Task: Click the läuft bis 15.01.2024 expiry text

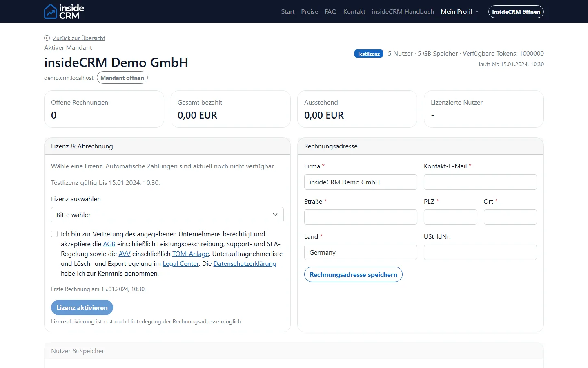Action: click(511, 64)
